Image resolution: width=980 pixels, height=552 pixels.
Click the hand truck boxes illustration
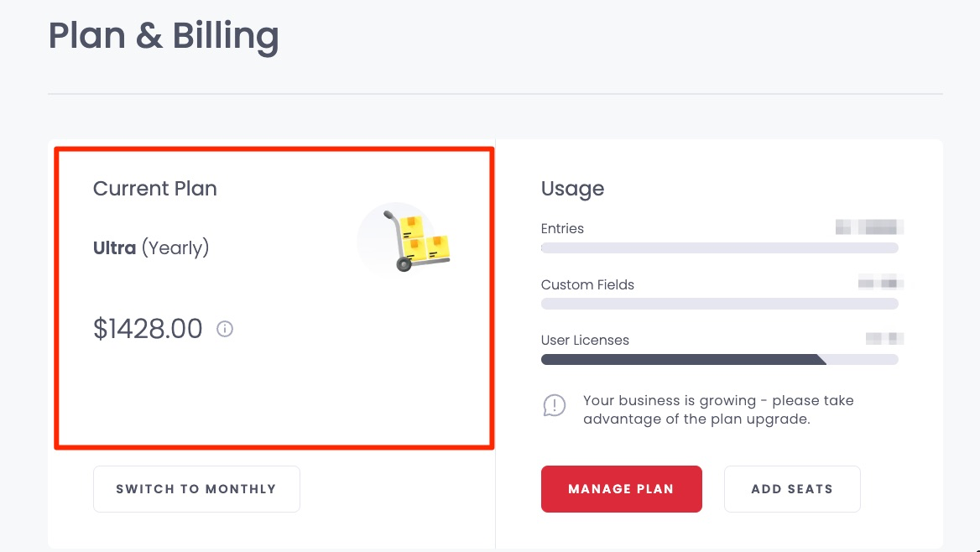[404, 238]
